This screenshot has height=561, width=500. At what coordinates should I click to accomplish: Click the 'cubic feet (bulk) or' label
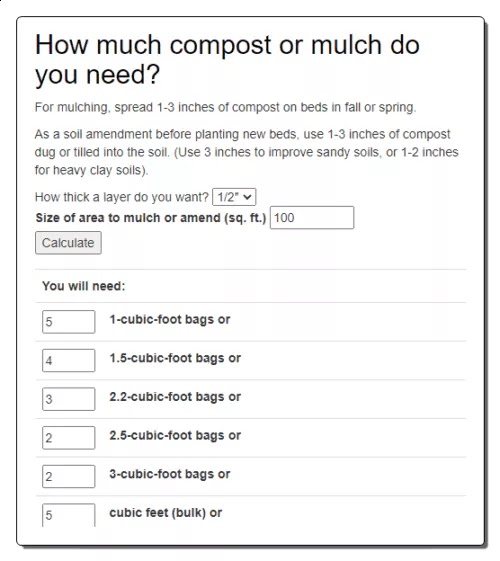(x=166, y=513)
